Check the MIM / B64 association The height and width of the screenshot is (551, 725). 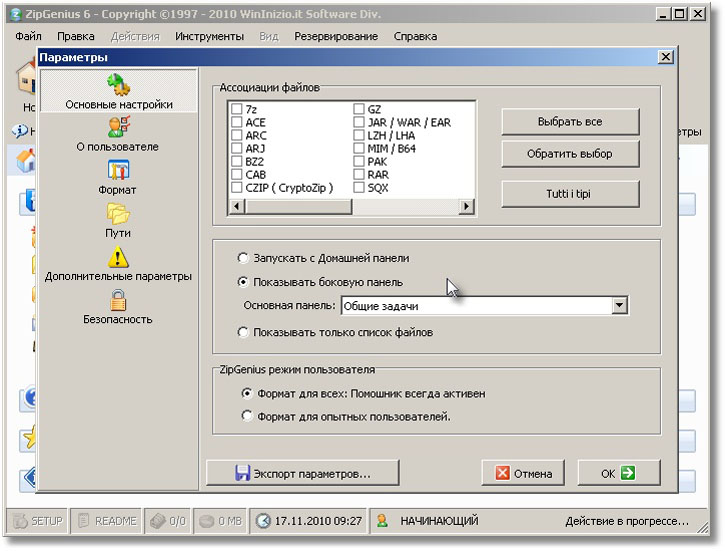pyautogui.click(x=359, y=148)
